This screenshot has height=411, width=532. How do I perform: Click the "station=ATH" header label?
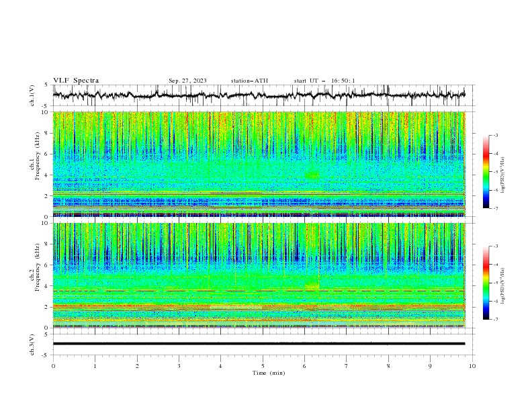(x=249, y=81)
